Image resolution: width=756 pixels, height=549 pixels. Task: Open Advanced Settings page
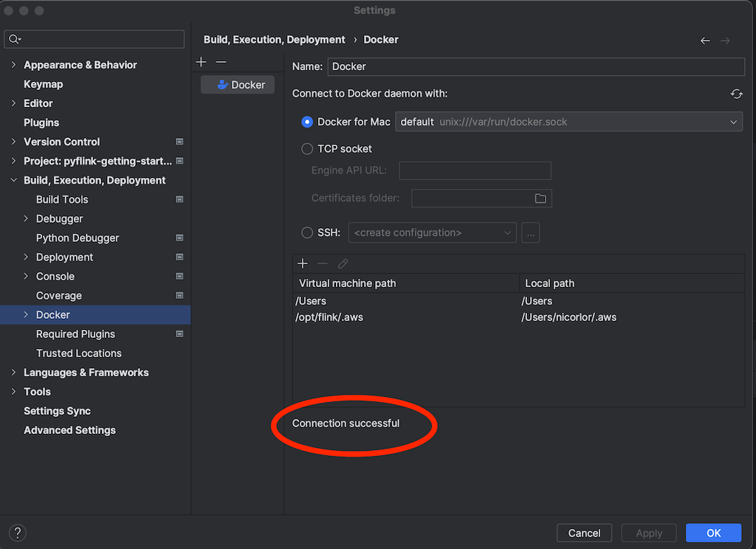(70, 430)
